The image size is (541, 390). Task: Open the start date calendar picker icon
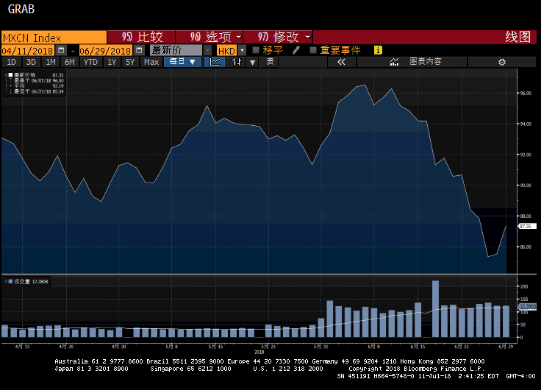coord(61,50)
